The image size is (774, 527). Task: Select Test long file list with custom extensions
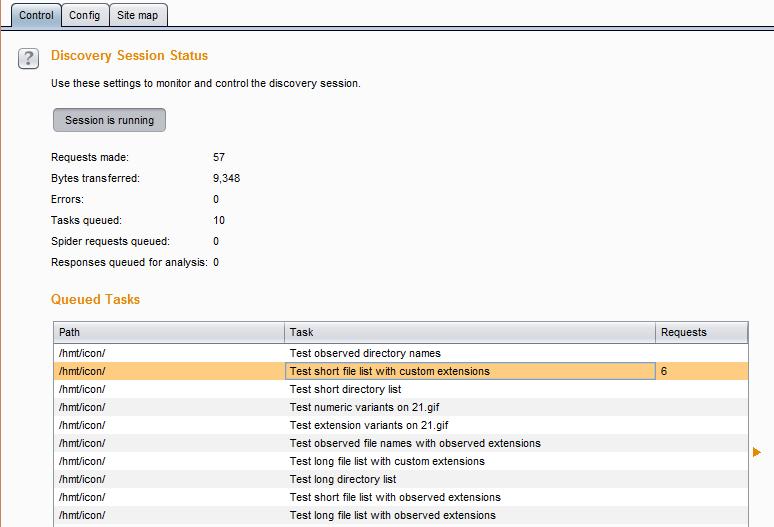tap(387, 461)
